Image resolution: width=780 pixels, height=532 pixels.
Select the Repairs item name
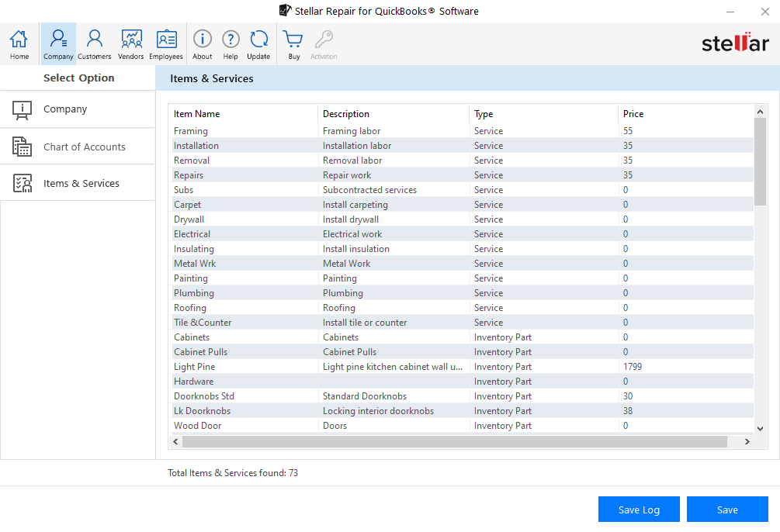pos(189,175)
